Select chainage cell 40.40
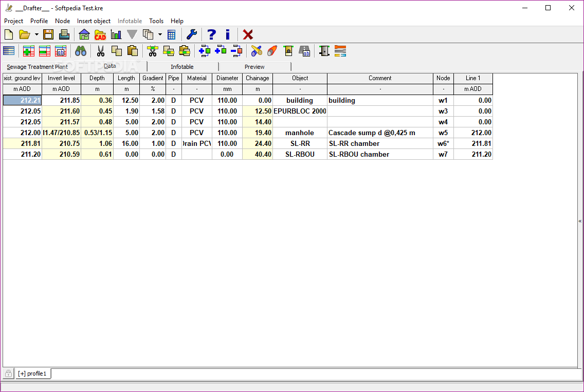The height and width of the screenshot is (392, 584). 258,155
